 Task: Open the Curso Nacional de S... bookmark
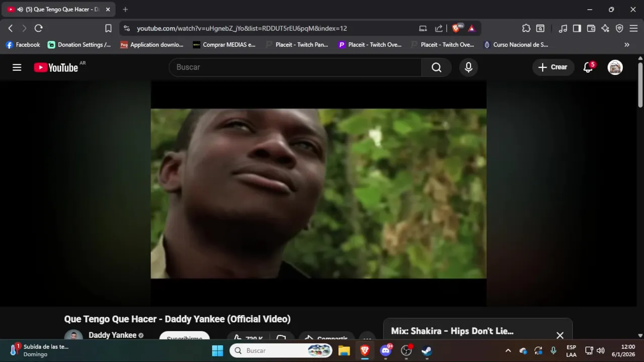click(x=516, y=45)
